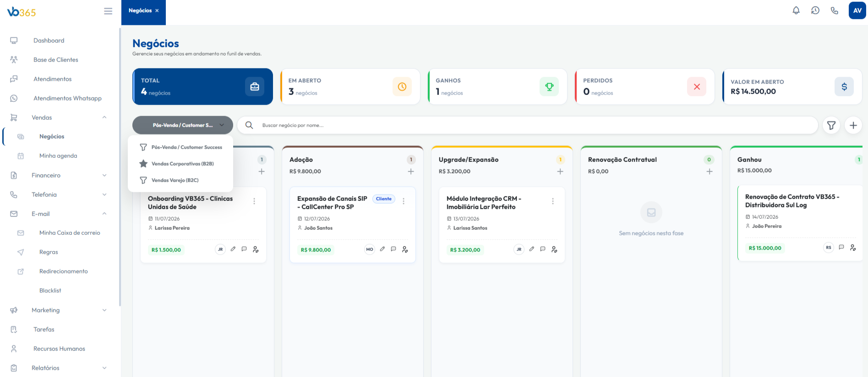Open comments on Renovação de Contrato card
Screen dimensions: 868x377
pos(841,247)
